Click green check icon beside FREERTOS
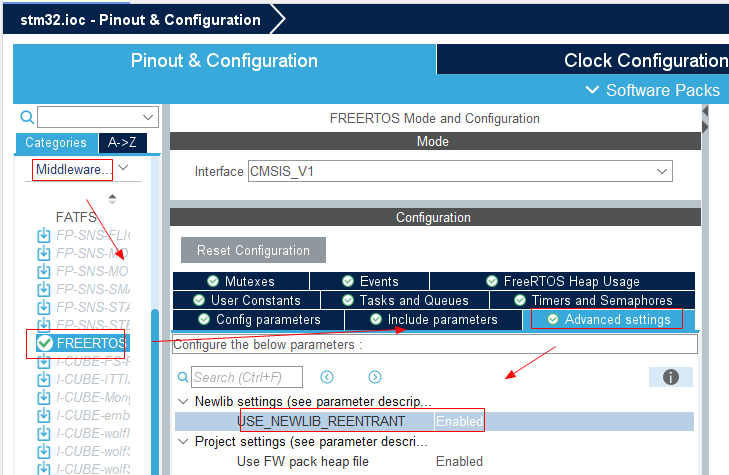The height and width of the screenshot is (475, 729). pyautogui.click(x=45, y=343)
